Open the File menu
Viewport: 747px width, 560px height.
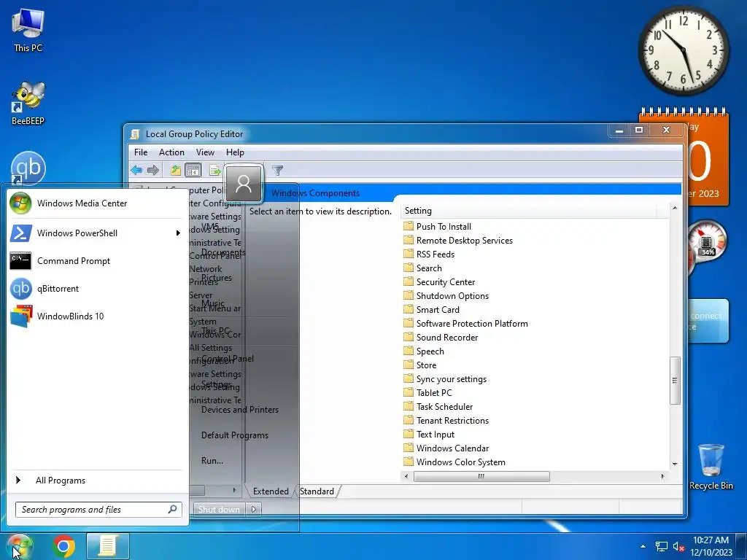(141, 152)
